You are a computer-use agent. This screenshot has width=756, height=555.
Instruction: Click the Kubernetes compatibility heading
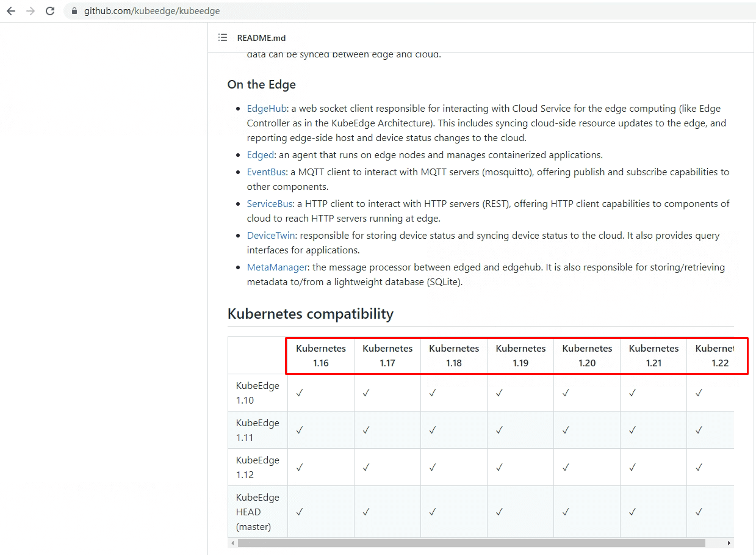[x=311, y=314]
